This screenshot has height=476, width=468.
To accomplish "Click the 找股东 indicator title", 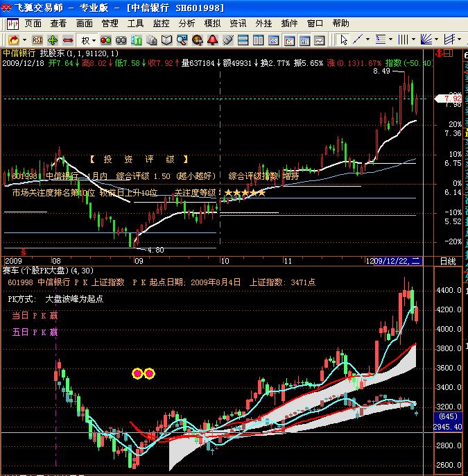I will [x=79, y=53].
